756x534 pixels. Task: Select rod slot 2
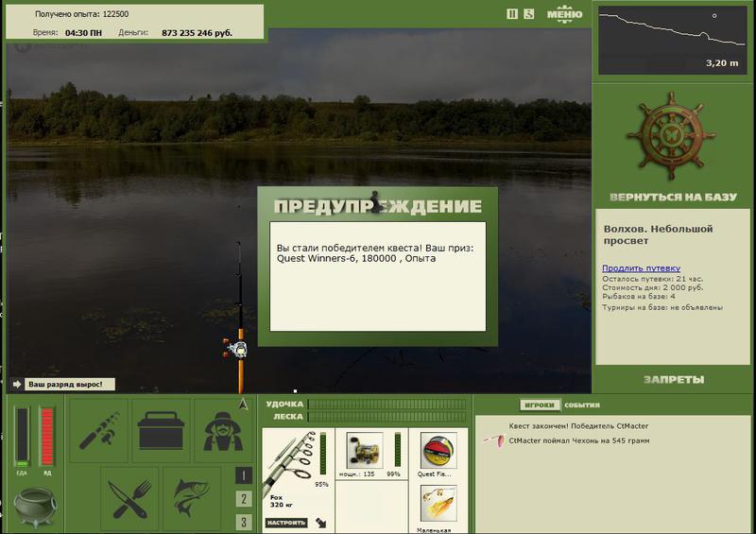pyautogui.click(x=244, y=499)
